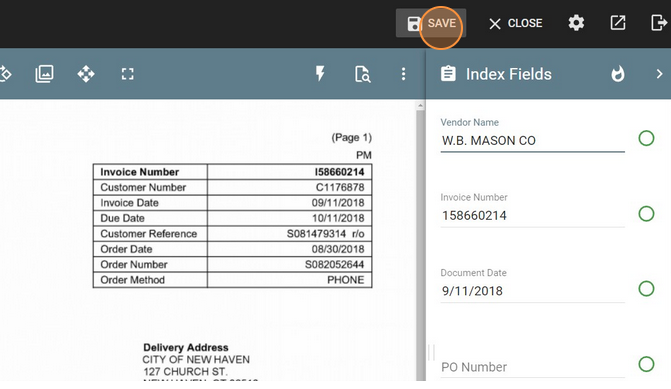The width and height of the screenshot is (671, 389).
Task: Toggle the circle next to Vendor Name
Action: pyautogui.click(x=646, y=138)
